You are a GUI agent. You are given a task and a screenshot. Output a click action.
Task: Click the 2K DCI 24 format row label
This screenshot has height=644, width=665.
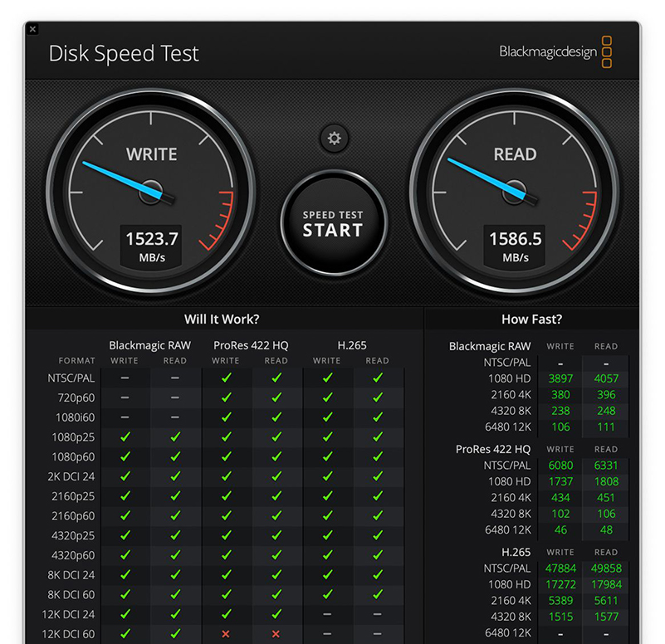tap(72, 476)
